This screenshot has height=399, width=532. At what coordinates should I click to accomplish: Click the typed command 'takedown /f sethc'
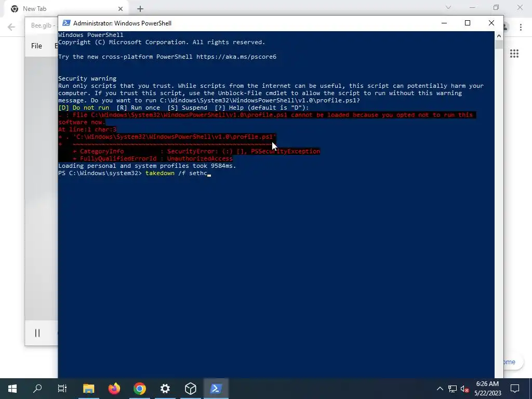(176, 174)
